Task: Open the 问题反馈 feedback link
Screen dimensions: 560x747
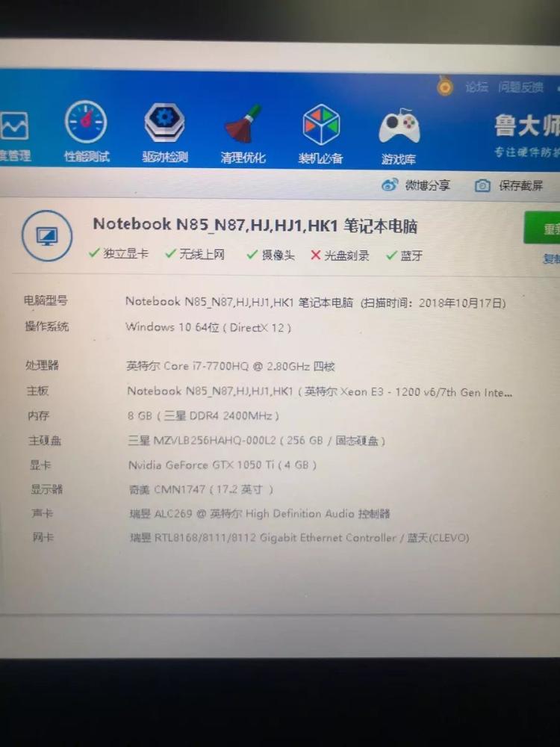Action: [x=520, y=87]
